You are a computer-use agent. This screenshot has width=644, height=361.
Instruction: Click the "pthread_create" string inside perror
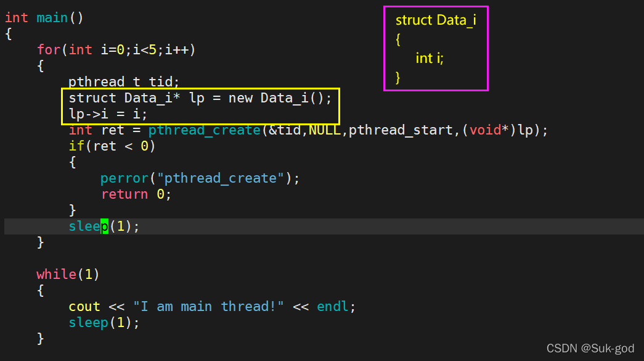point(220,178)
